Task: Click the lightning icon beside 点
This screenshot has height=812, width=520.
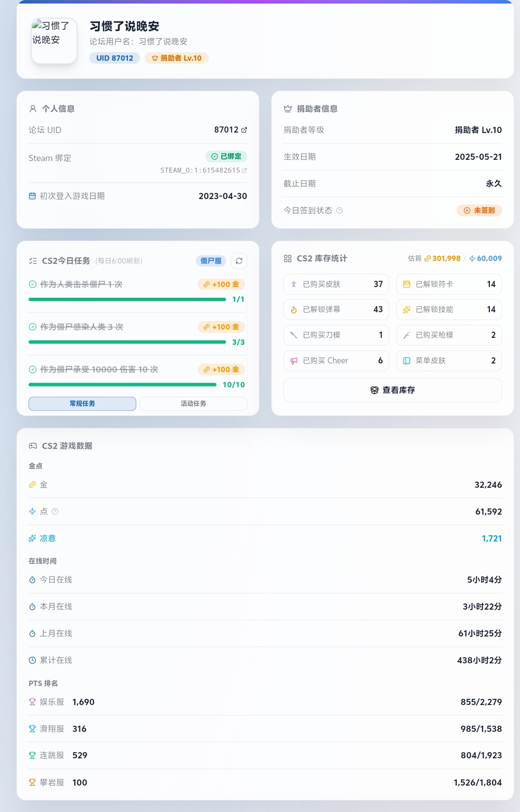Action: tap(32, 512)
